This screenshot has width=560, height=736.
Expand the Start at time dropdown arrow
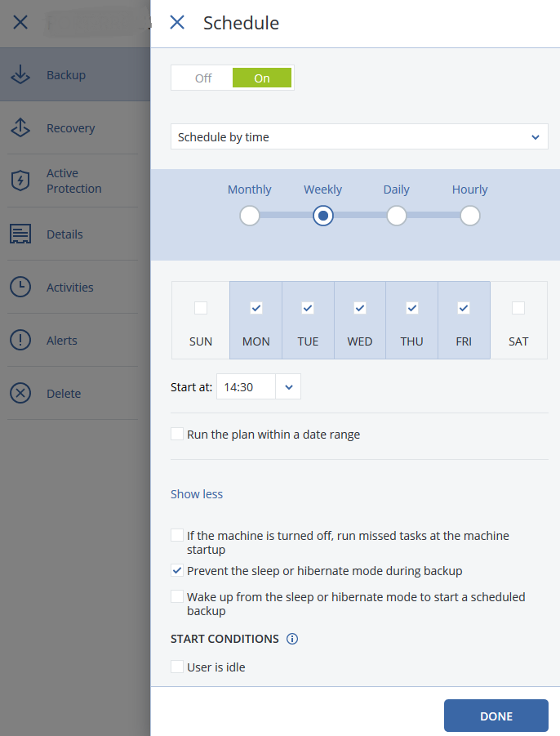(288, 386)
